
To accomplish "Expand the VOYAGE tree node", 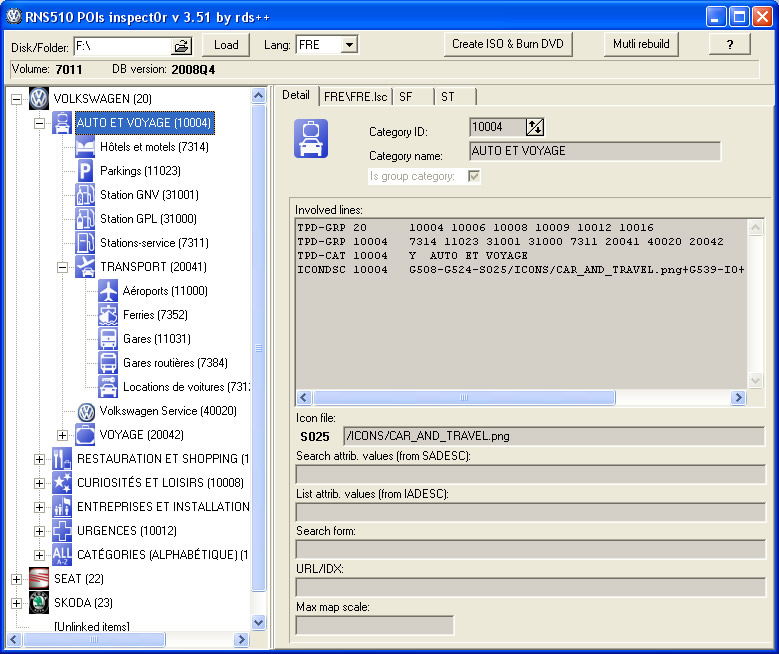I will pyautogui.click(x=62, y=435).
